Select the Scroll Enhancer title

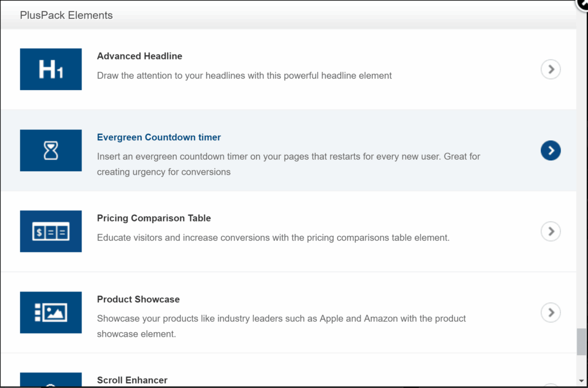click(132, 380)
